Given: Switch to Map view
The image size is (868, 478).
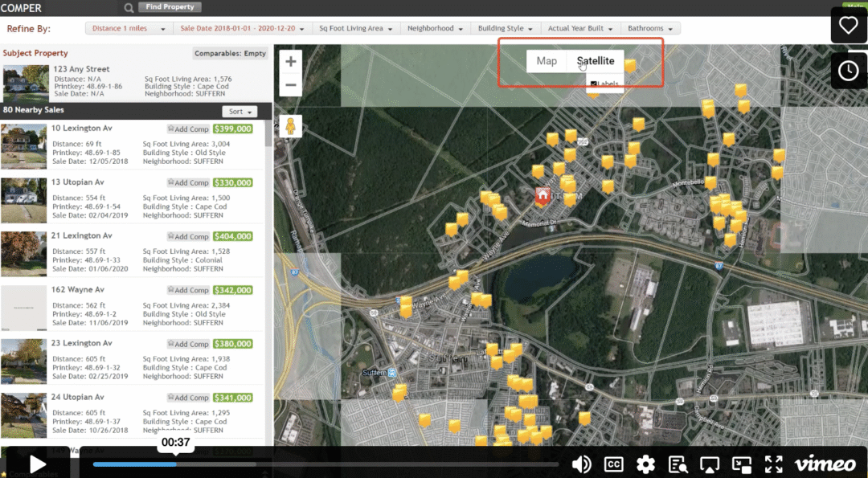Looking at the screenshot, I should pos(547,59).
